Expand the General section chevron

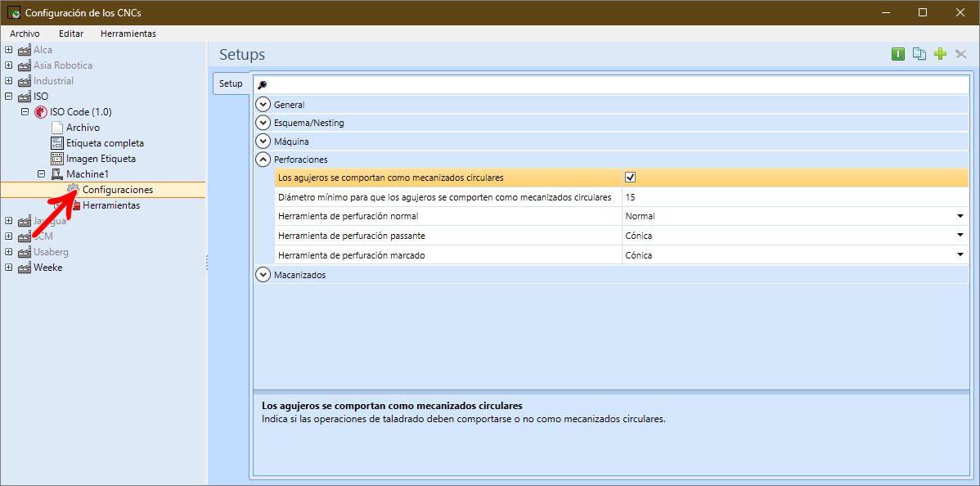[x=263, y=105]
